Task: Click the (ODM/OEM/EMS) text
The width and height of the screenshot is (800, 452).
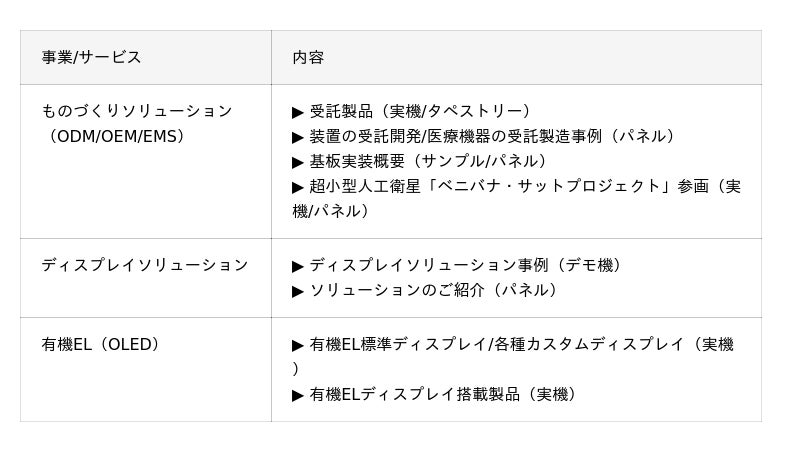Action: click(x=115, y=136)
